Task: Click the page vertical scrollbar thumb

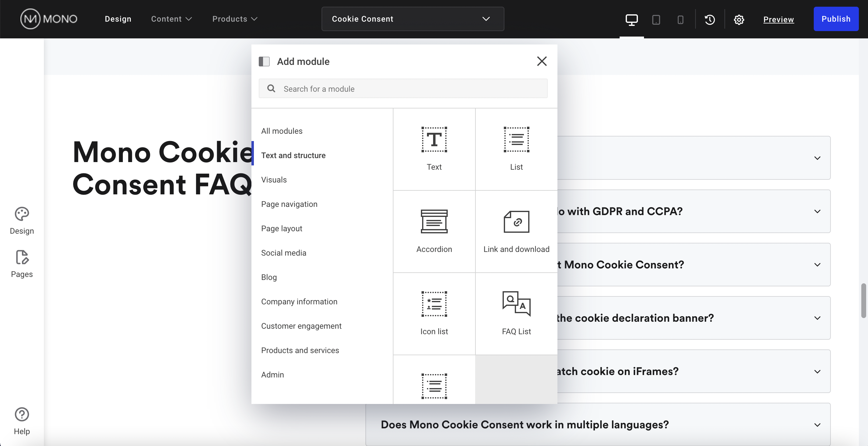Action: tap(863, 300)
